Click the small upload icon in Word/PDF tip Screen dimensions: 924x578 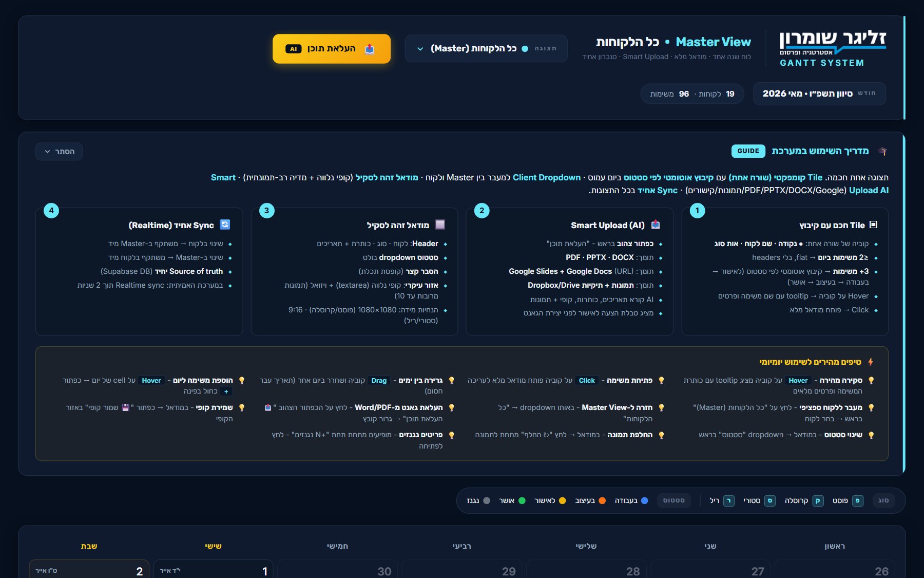[x=267, y=407]
